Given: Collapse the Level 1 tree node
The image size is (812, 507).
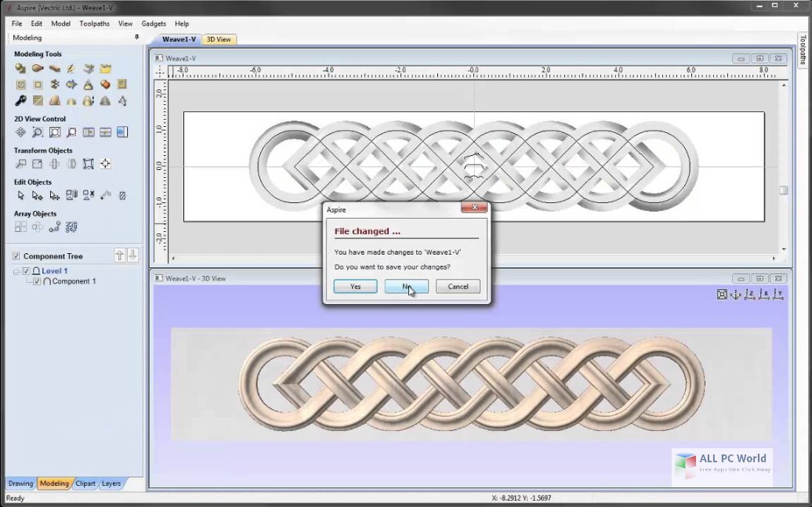Looking at the screenshot, I should pos(16,271).
